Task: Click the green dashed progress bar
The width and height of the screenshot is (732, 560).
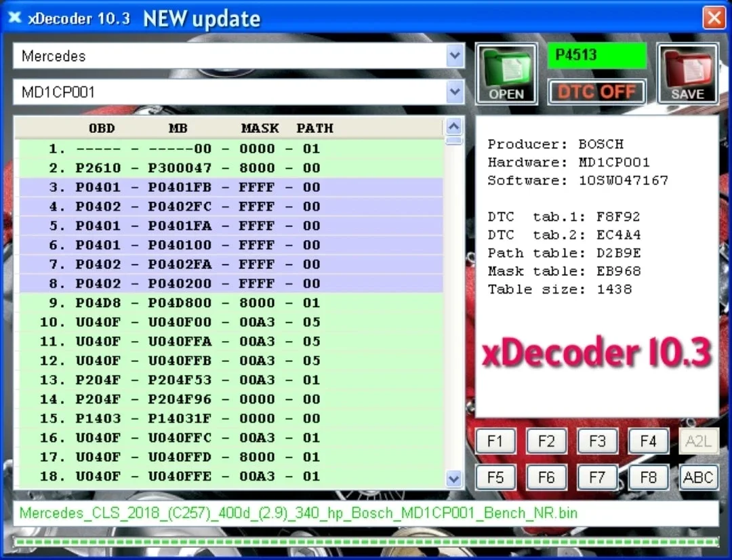Action: pyautogui.click(x=366, y=542)
